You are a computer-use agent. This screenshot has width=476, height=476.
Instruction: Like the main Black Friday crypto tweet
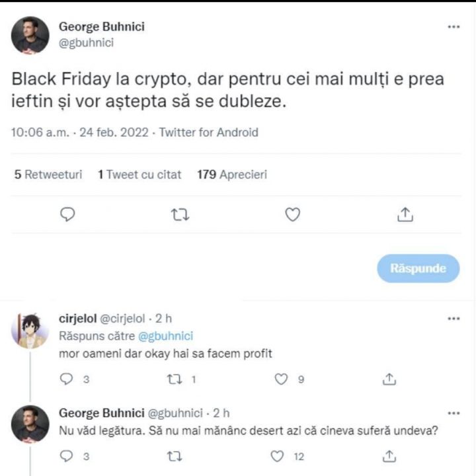tap(292, 214)
